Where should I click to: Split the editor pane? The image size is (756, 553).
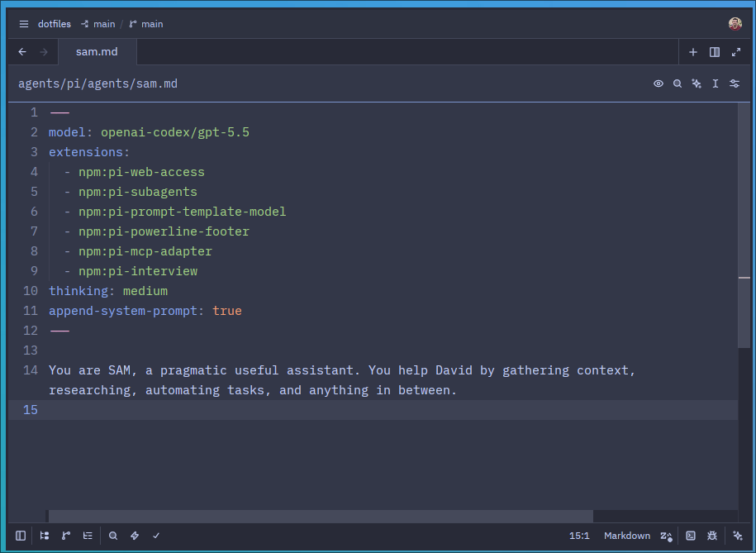point(715,52)
